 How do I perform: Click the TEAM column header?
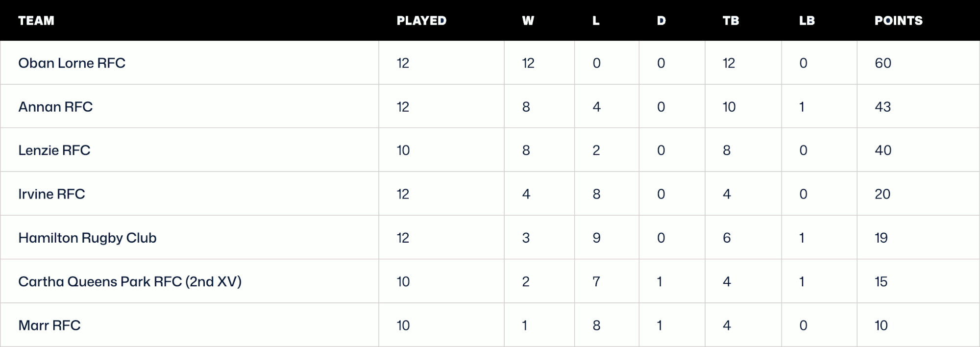(36, 21)
